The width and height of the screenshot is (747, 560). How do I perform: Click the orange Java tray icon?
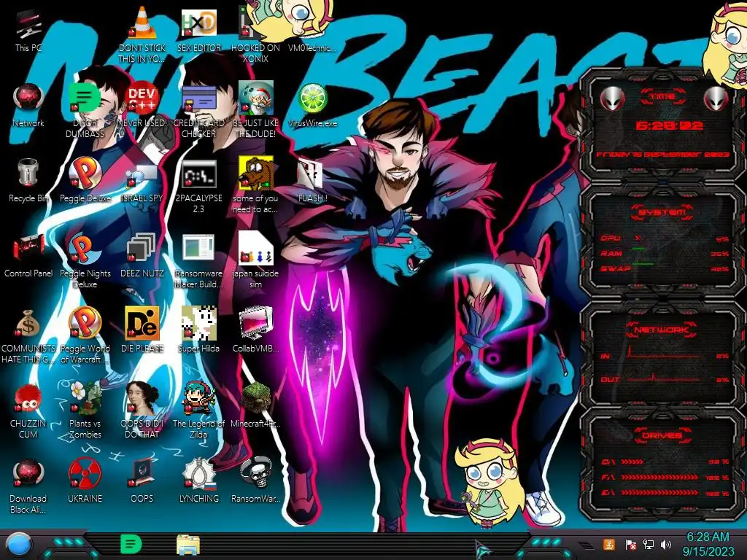coord(608,544)
